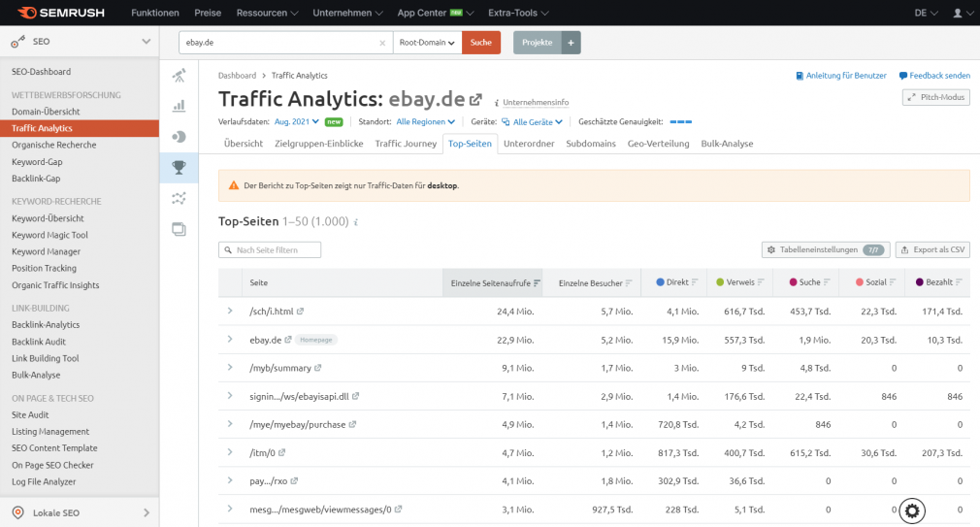Open Tabelleneinstellungen table settings
This screenshot has height=527, width=980.
tap(825, 249)
